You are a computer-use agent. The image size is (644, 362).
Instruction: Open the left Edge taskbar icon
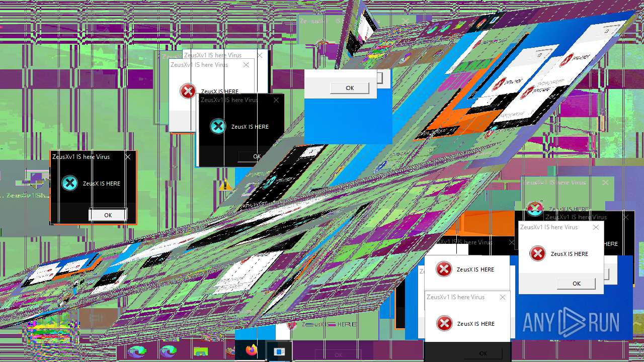(x=137, y=351)
